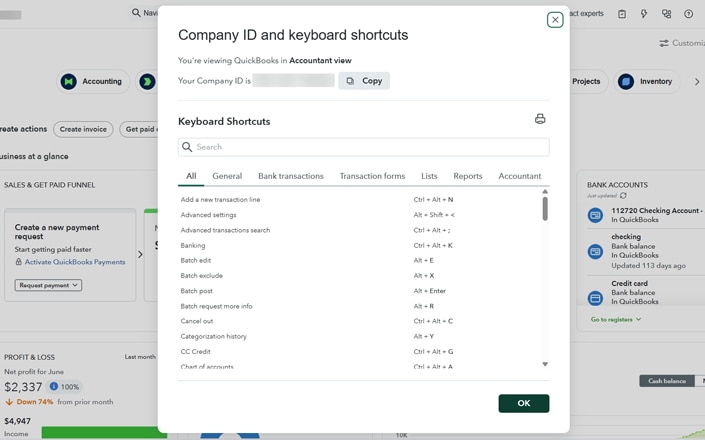This screenshot has width=705, height=440.
Task: Open the 112720 Checking Account entry
Action: [645, 215]
